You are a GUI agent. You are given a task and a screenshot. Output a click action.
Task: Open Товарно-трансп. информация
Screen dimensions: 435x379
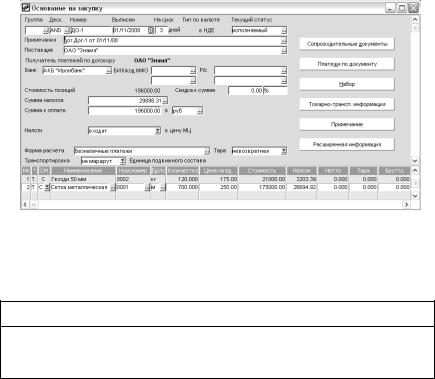[x=347, y=104]
